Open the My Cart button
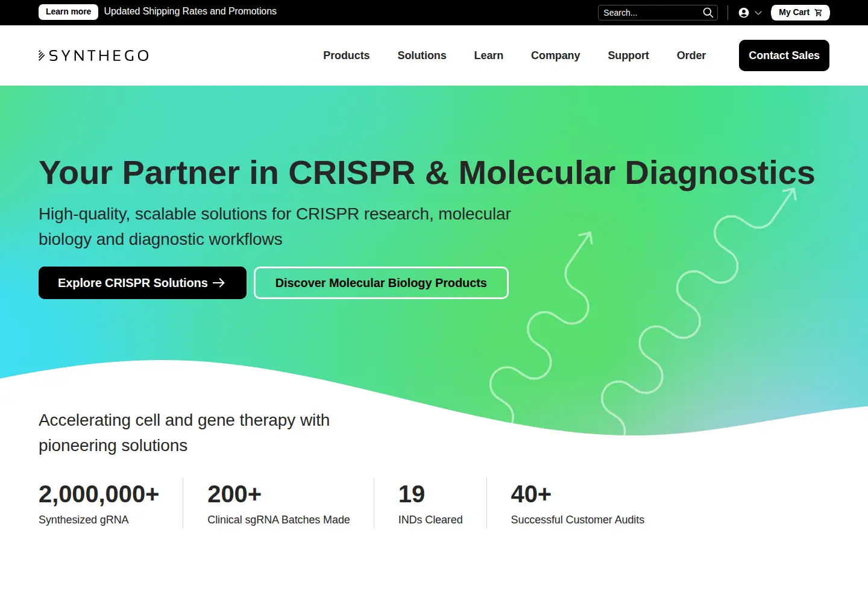Screen dimensions: 868x603 (x=800, y=13)
